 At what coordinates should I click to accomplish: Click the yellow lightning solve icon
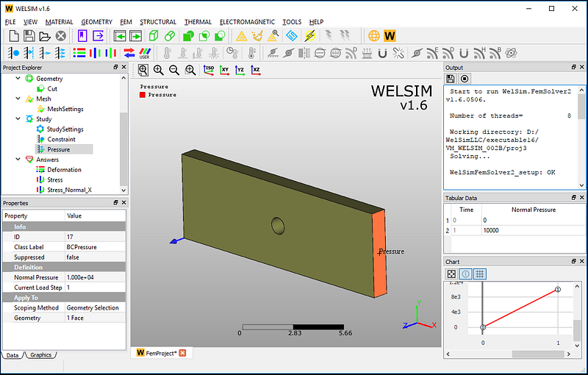tap(310, 35)
